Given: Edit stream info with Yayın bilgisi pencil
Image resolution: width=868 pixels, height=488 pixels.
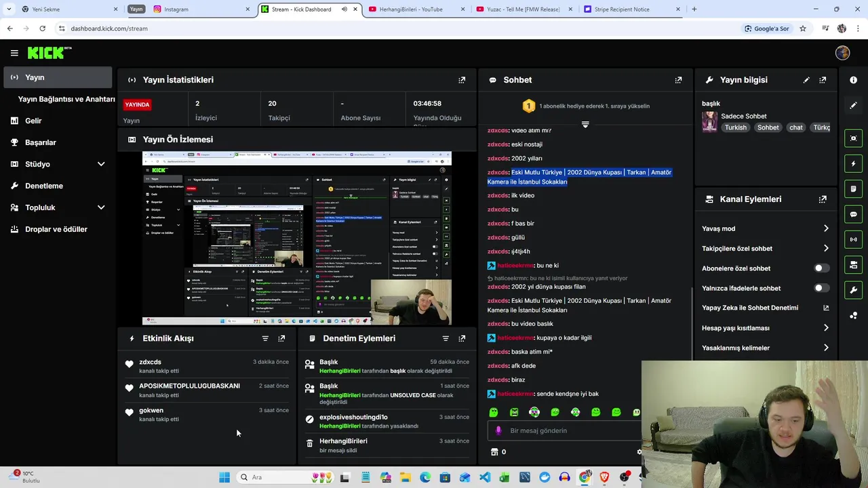Looking at the screenshot, I should point(806,80).
